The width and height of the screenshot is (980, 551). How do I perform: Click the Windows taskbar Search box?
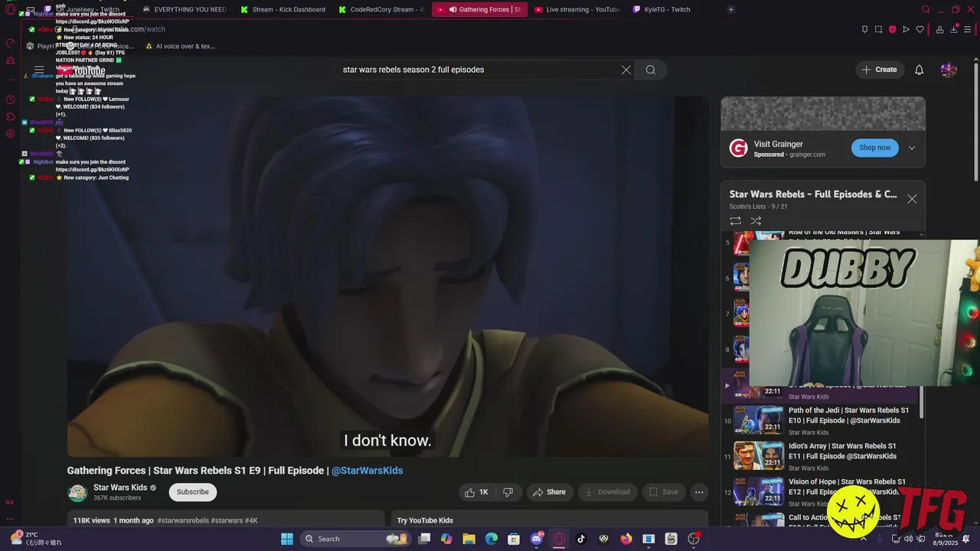click(x=354, y=539)
